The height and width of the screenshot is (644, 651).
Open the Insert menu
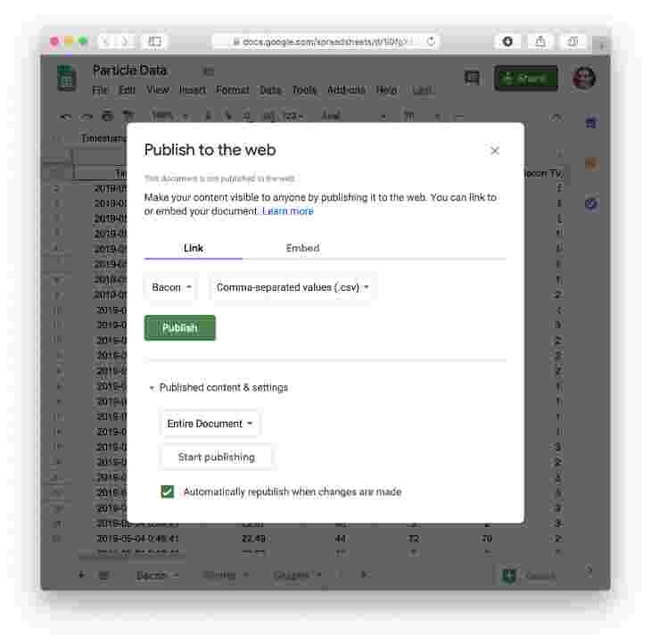(193, 90)
